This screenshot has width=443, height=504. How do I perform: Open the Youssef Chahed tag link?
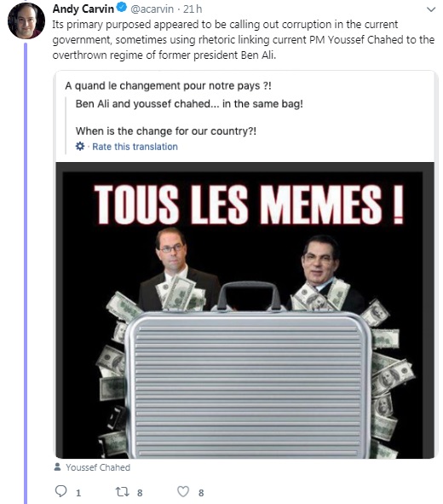(x=98, y=467)
